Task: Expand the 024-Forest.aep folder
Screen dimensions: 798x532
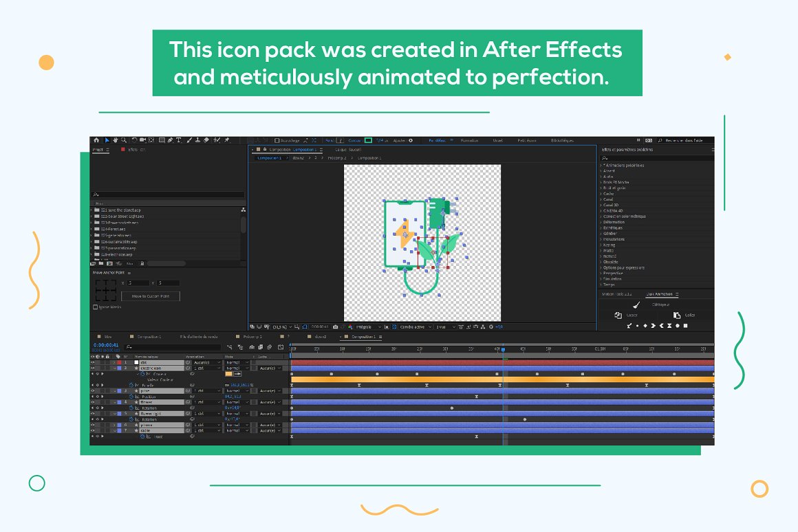Action: pos(91,229)
